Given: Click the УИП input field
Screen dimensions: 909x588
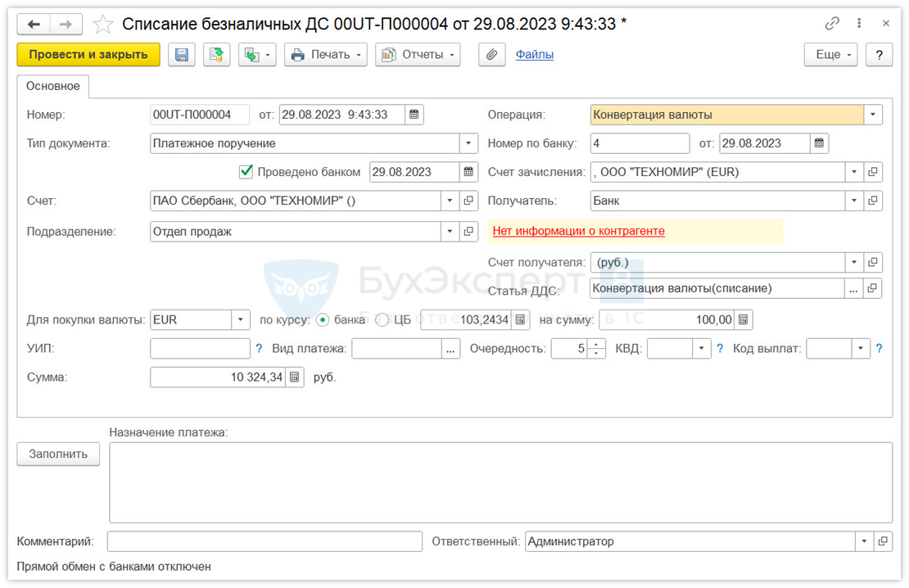Looking at the screenshot, I should (x=200, y=349).
